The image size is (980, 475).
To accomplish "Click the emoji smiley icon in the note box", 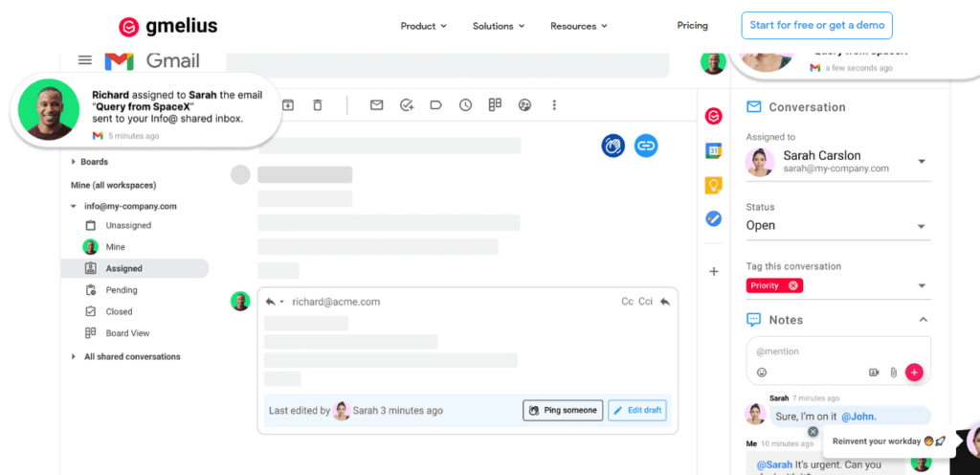I will coord(762,373).
